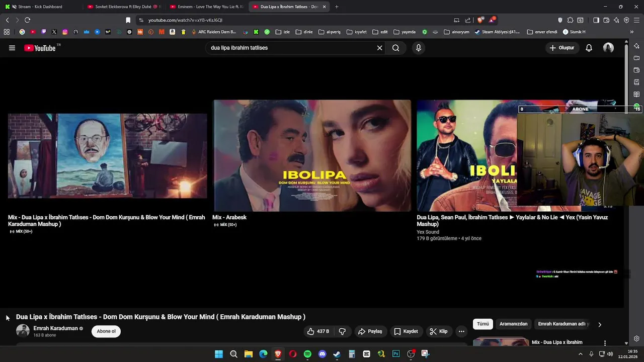This screenshot has height=362, width=644.
Task: Open the alışveriş bookmarks folder
Action: [330, 32]
